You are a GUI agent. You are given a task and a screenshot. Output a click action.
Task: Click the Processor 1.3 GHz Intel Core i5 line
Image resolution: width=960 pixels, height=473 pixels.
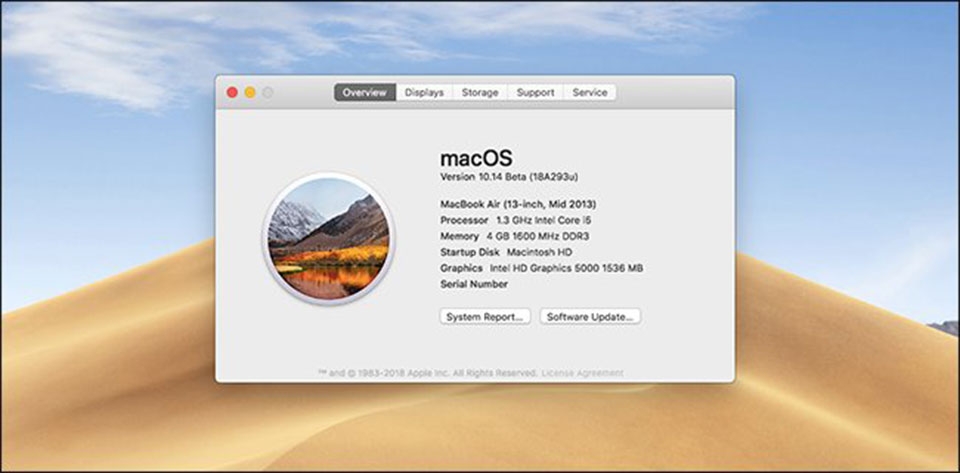click(516, 220)
